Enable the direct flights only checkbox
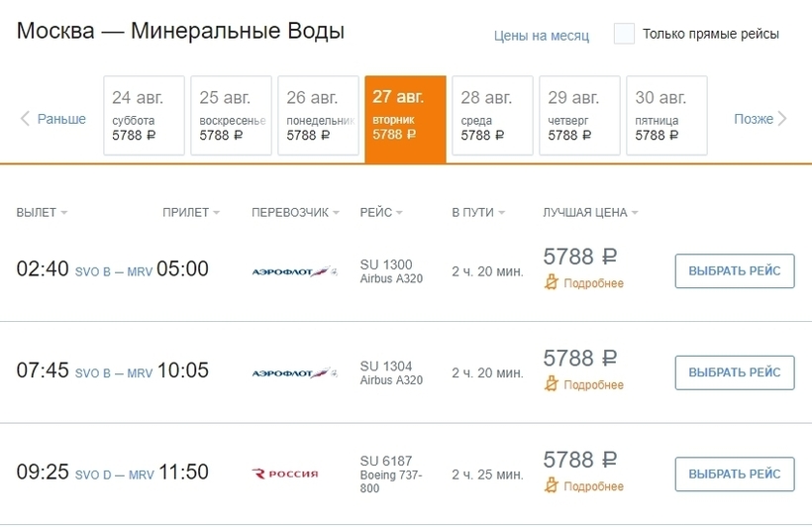This screenshot has height=527, width=812. tap(624, 34)
